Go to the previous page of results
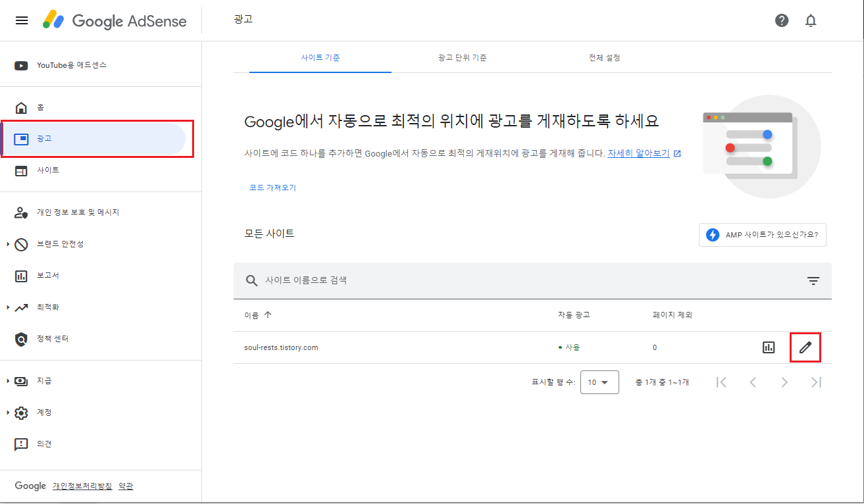Screen dimensions: 864x504 753,382
